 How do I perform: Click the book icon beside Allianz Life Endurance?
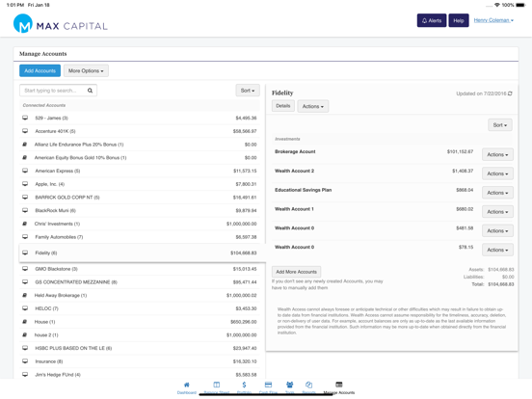25,145
